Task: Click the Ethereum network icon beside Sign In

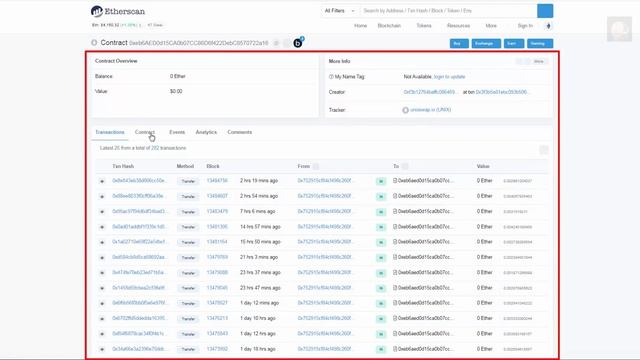Action: coord(548,26)
